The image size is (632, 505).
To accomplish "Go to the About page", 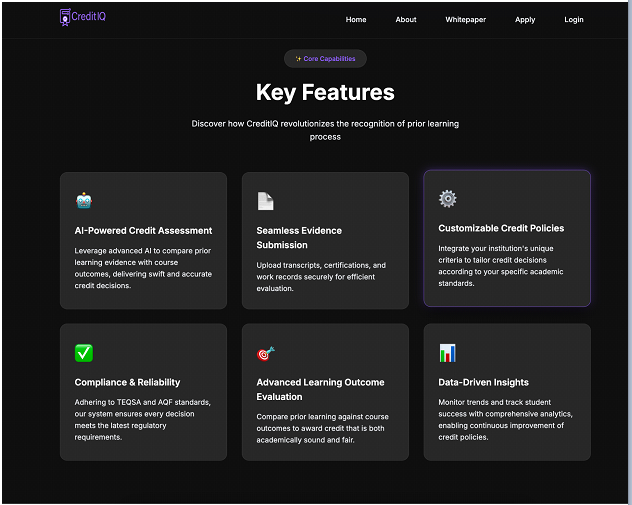I will [x=406, y=19].
